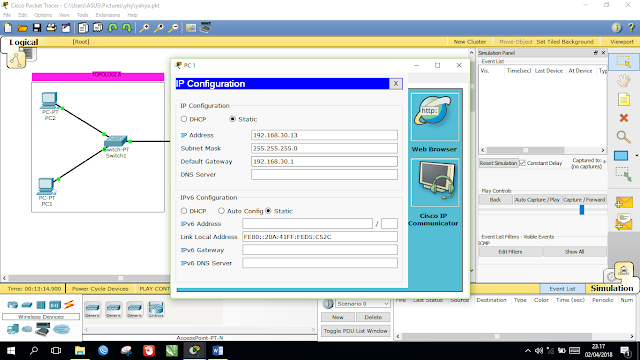Open Word from the Windows taskbar
Viewport: 640px width, 360px height.
point(217,351)
